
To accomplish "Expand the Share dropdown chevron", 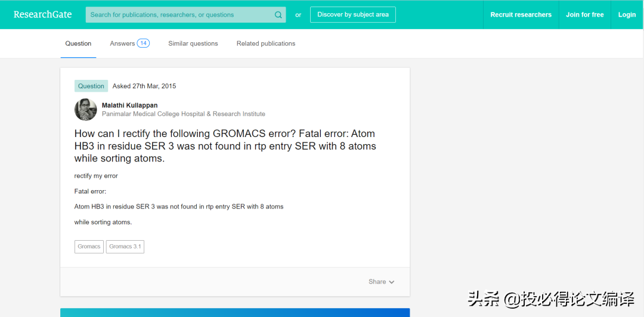I will 392,282.
